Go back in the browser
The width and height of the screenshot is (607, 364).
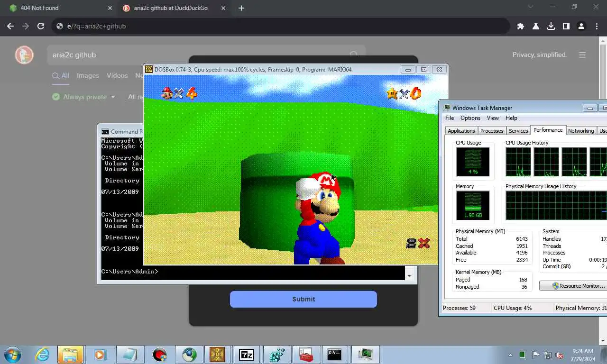10,26
